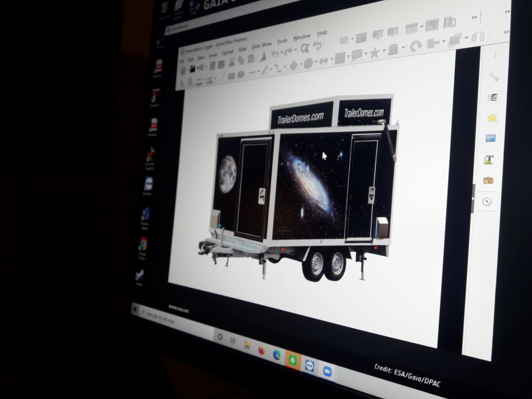This screenshot has height=399, width=532.
Task: Click the Redo arrow icon
Action: point(288,51)
